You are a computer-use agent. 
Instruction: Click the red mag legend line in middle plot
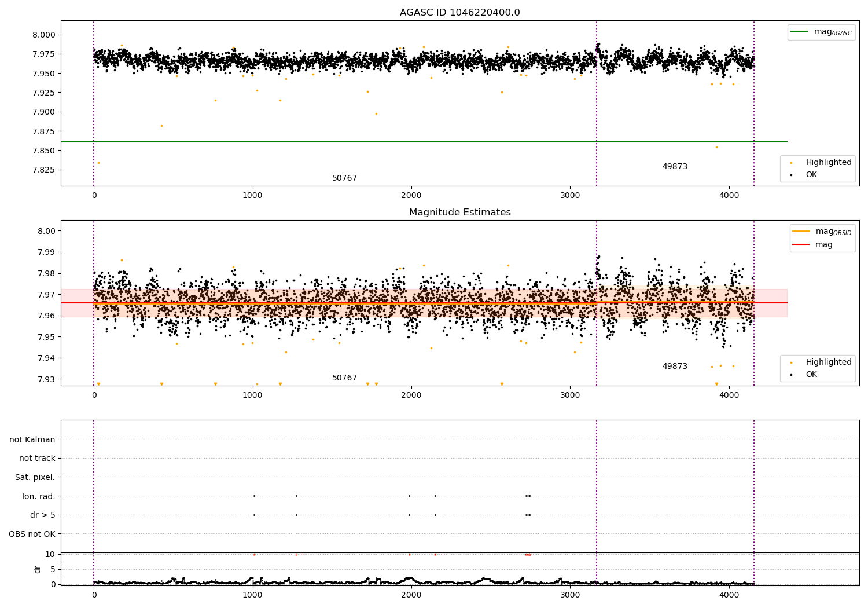coord(801,245)
